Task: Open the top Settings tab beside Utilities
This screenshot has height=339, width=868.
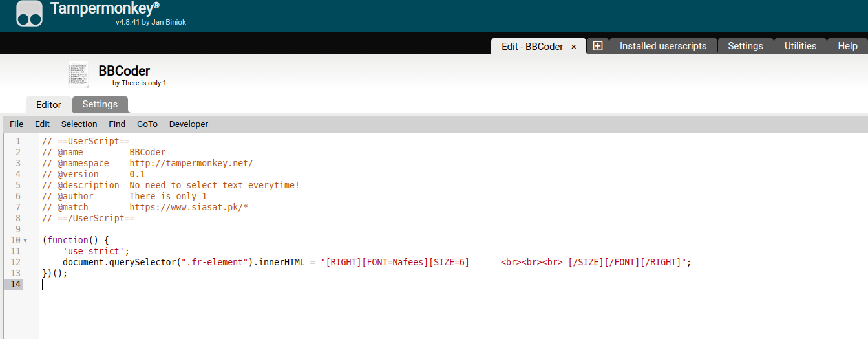Action: [x=745, y=46]
